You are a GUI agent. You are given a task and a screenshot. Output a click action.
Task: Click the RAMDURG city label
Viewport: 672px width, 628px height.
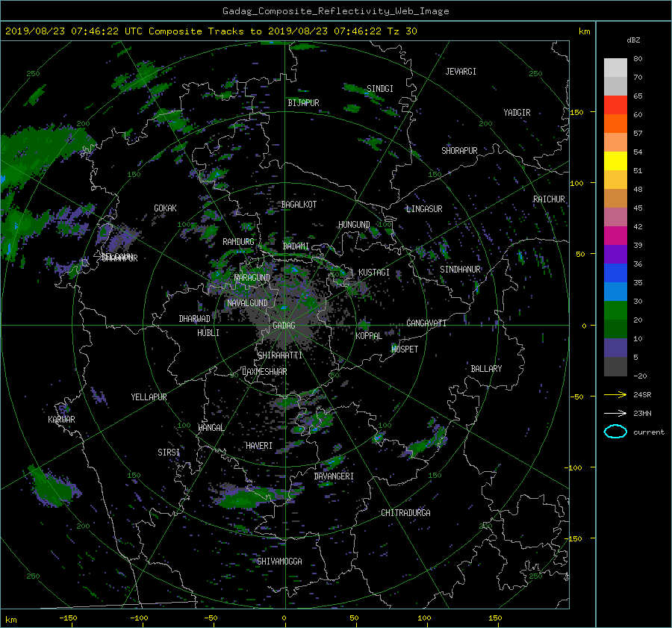point(238,242)
